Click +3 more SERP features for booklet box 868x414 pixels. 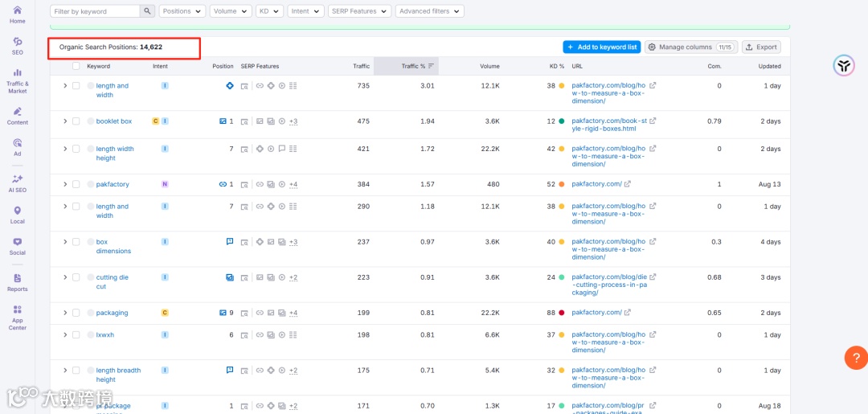pyautogui.click(x=293, y=121)
